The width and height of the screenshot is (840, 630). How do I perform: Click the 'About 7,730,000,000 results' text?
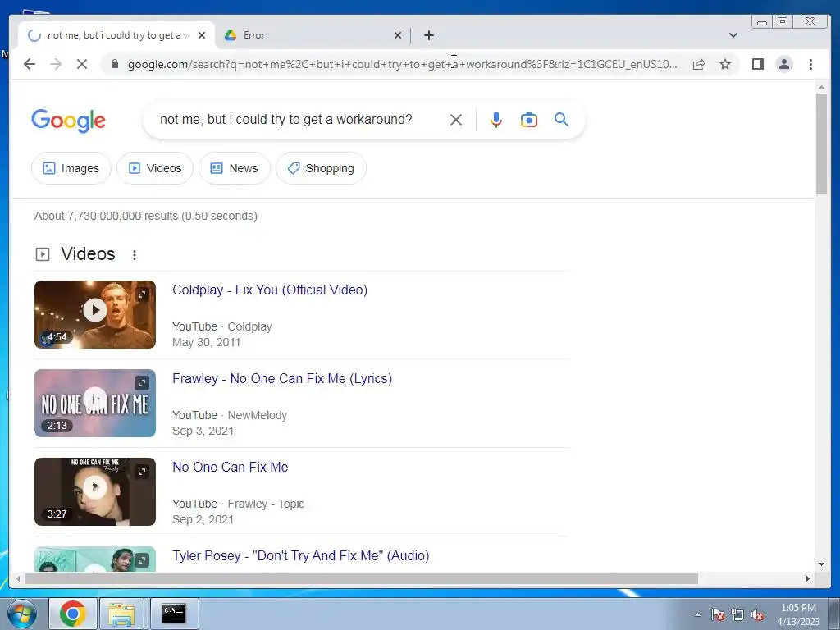146,216
